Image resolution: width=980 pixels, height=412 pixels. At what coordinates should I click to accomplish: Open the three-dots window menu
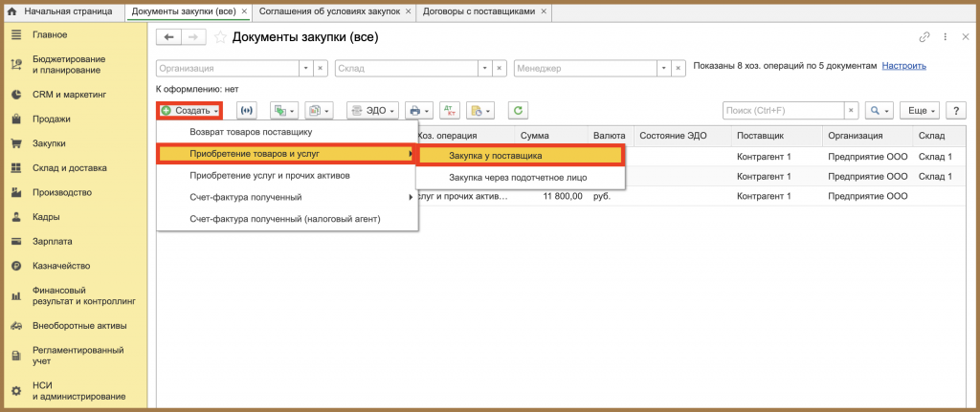946,37
